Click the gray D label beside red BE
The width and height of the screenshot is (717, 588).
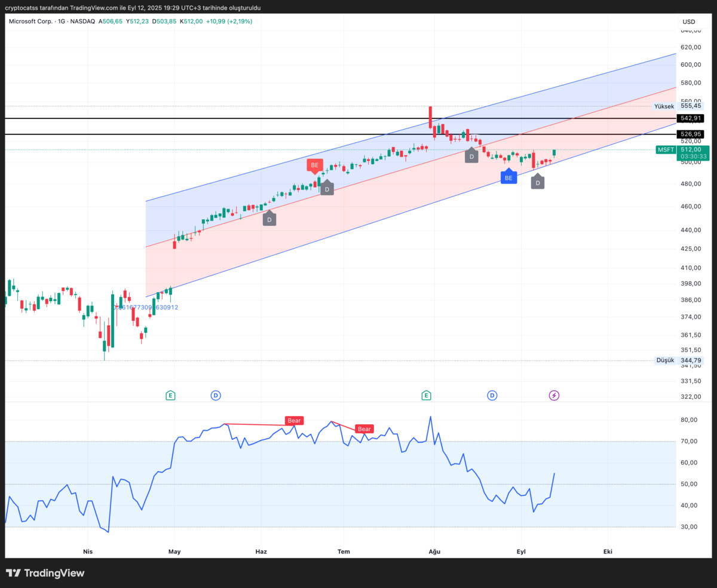327,189
